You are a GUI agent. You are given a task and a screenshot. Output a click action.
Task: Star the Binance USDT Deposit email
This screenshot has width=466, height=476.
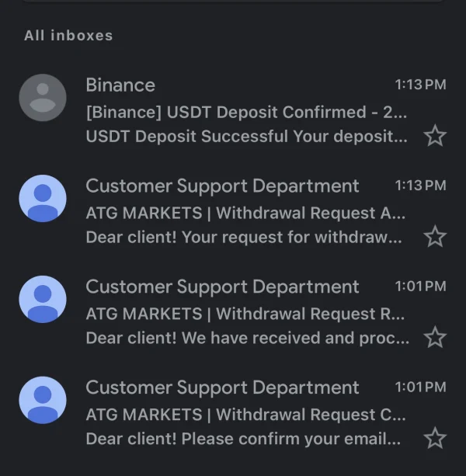(x=435, y=137)
